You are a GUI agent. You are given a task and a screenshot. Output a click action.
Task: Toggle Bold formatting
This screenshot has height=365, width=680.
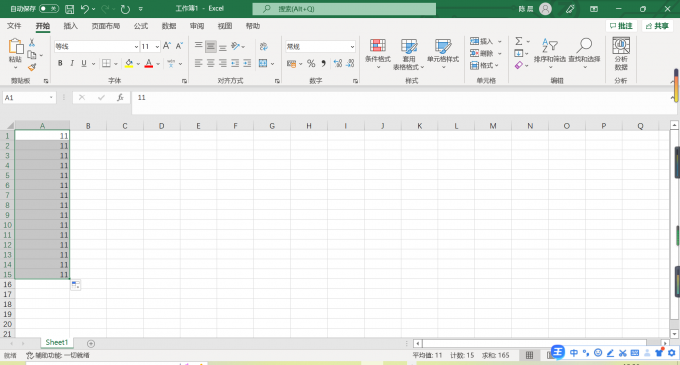click(x=60, y=63)
